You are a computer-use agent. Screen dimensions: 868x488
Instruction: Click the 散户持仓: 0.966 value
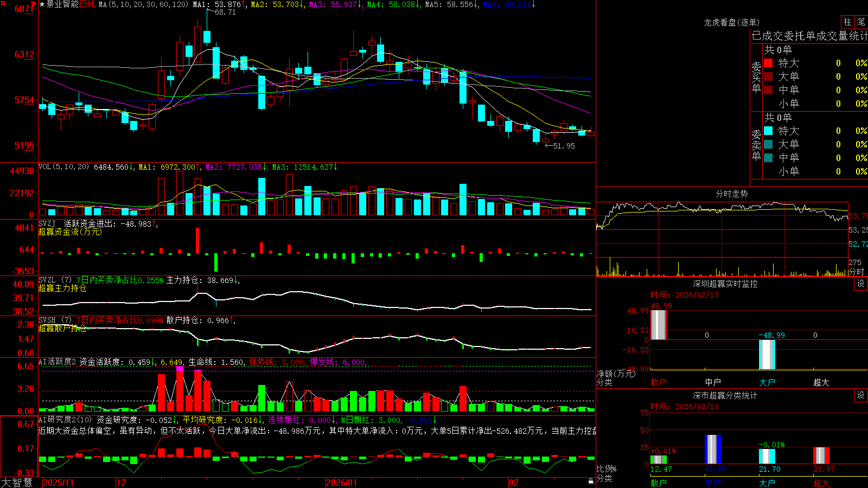click(197, 320)
